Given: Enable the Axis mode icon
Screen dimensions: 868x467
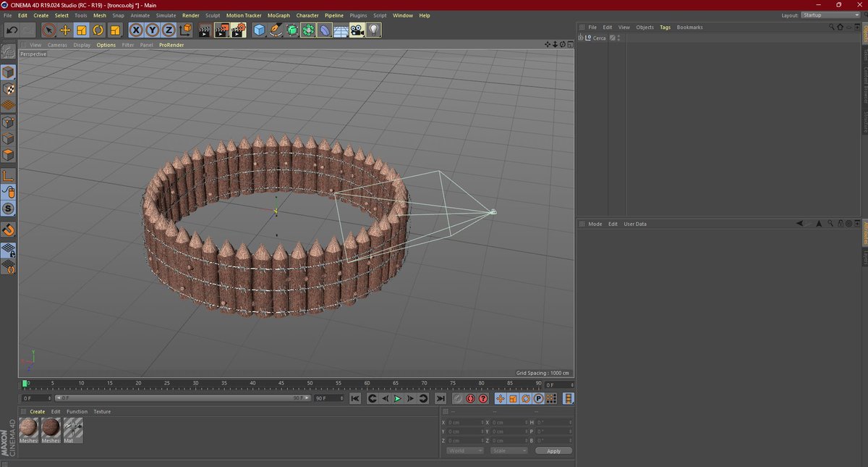Looking at the screenshot, I should [x=8, y=176].
